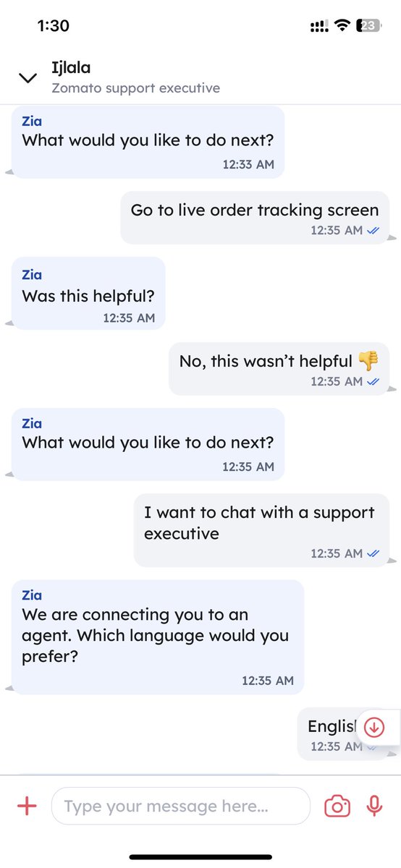Select the thumbs-down emoji in message
Image resolution: width=401 pixels, height=868 pixels.
pos(368,359)
